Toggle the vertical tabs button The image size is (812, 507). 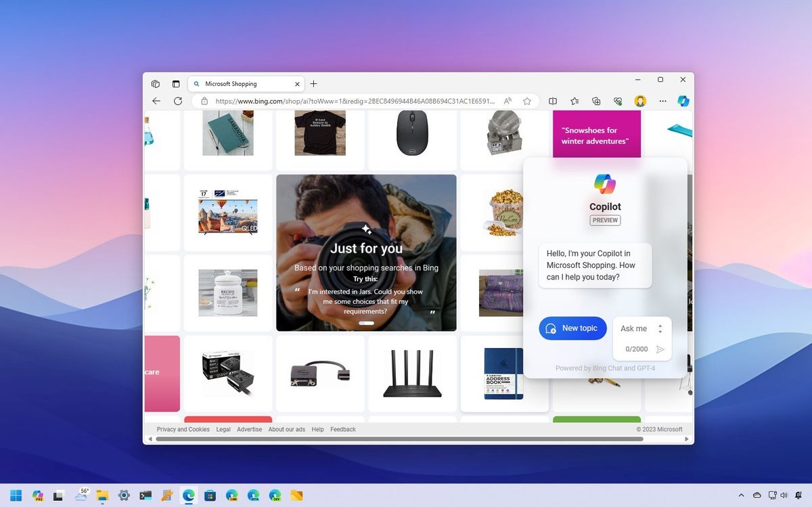point(176,84)
